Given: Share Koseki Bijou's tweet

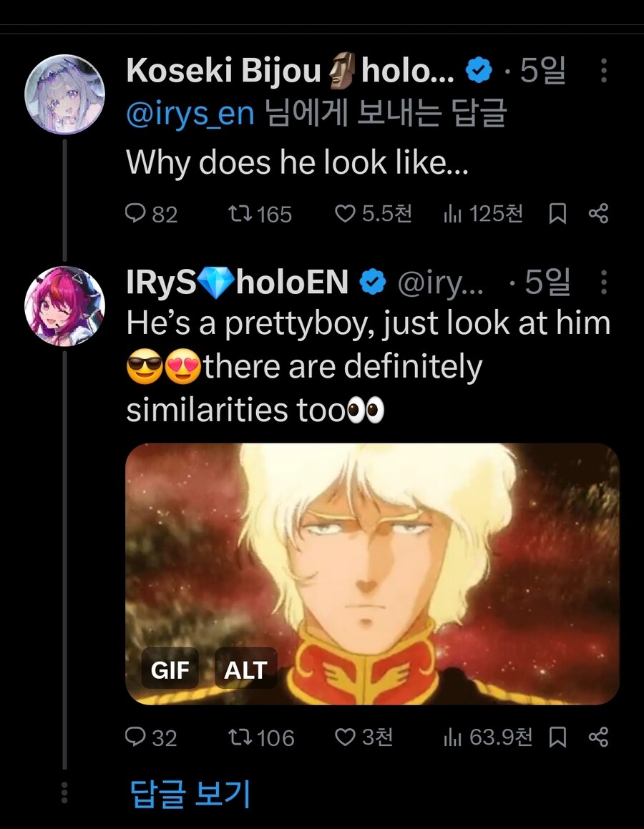Looking at the screenshot, I should click(598, 214).
